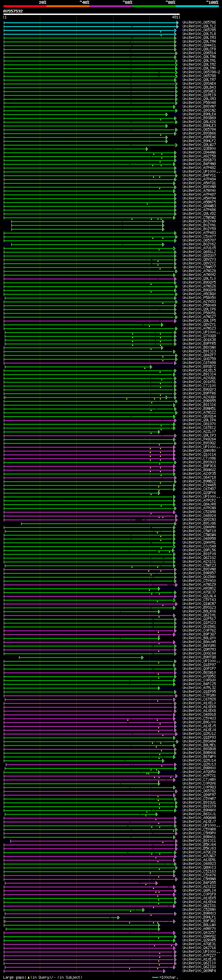Click the purple alignment bar for UniRef100_O48924
Viewport: 222px width, 980px height.
pyautogui.click(x=90, y=516)
